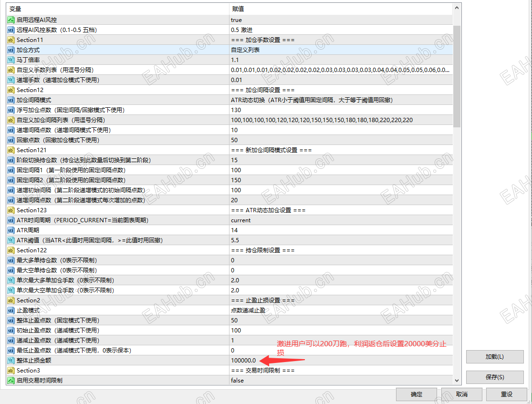Click the icon beside ATR阈值

coord(11,240)
